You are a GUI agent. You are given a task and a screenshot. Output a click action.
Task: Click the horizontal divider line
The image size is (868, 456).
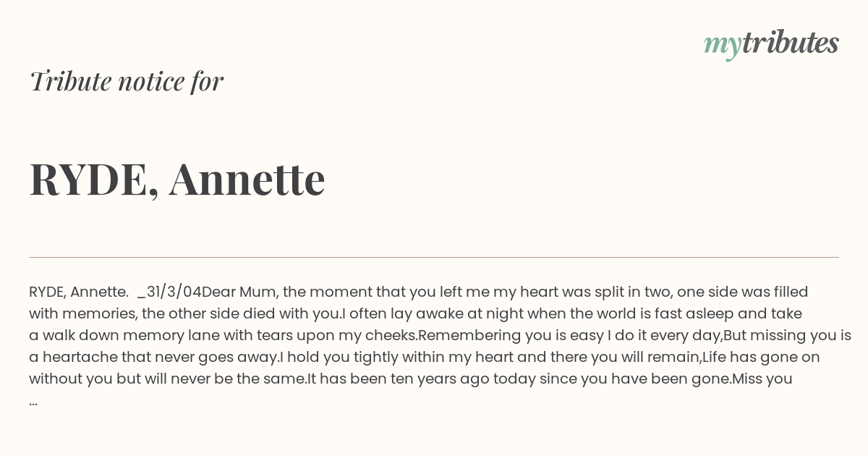click(x=434, y=257)
